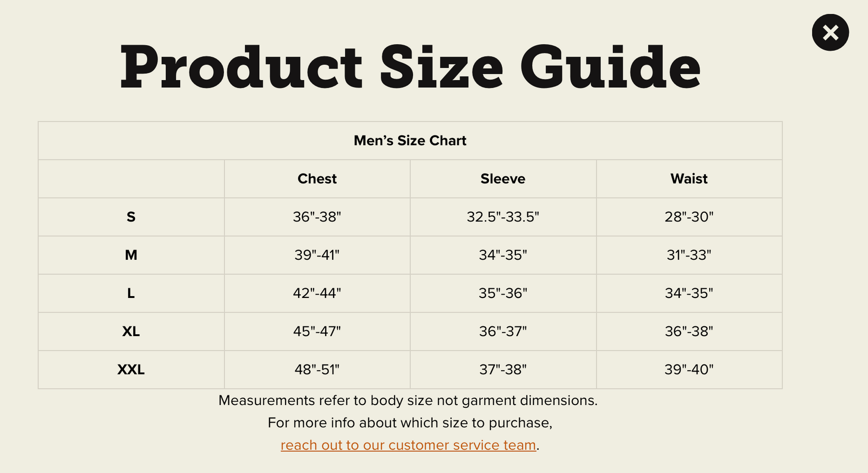Click the XXL size row label
The height and width of the screenshot is (473, 868).
pyautogui.click(x=131, y=369)
